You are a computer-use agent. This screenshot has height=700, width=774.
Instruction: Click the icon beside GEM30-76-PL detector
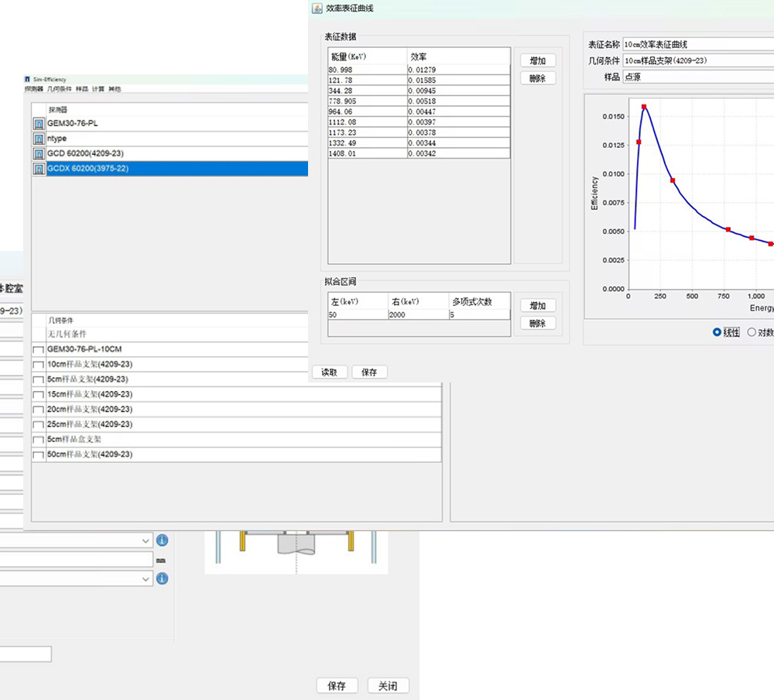pyautogui.click(x=39, y=123)
